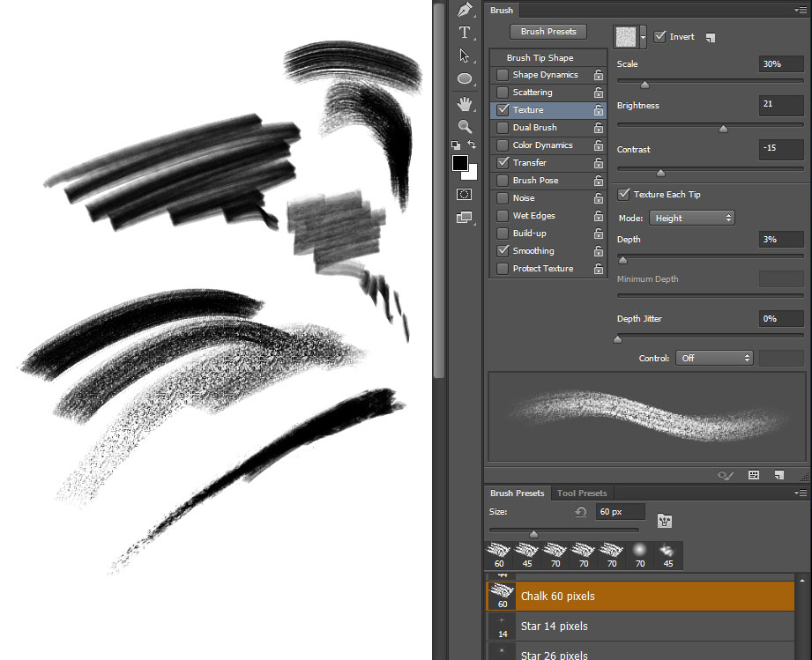Click the Texture lock icon
The height and width of the screenshot is (660, 812).
tap(599, 110)
